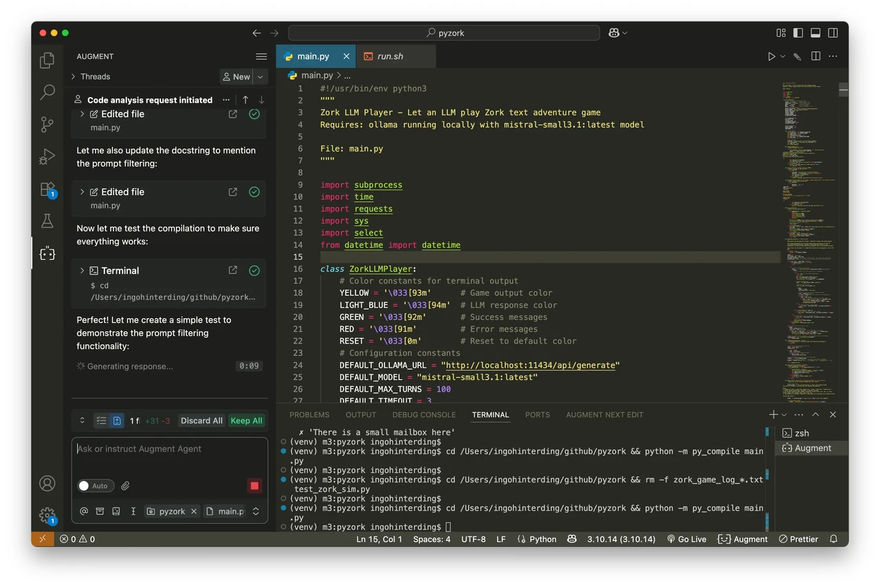Image resolution: width=880 pixels, height=588 pixels.
Task: Open the Source Control view
Action: click(47, 124)
